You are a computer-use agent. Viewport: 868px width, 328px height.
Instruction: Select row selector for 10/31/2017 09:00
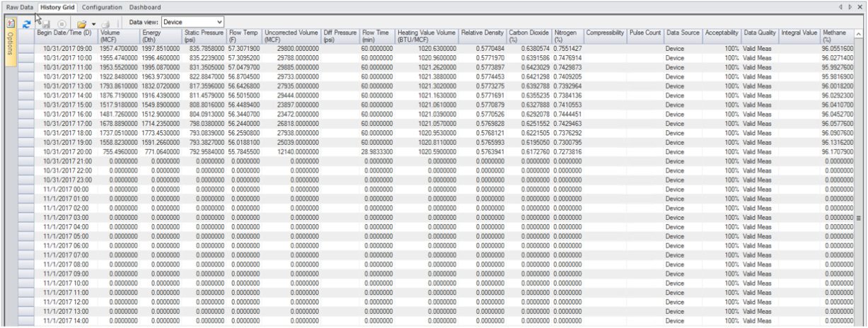[x=25, y=48]
